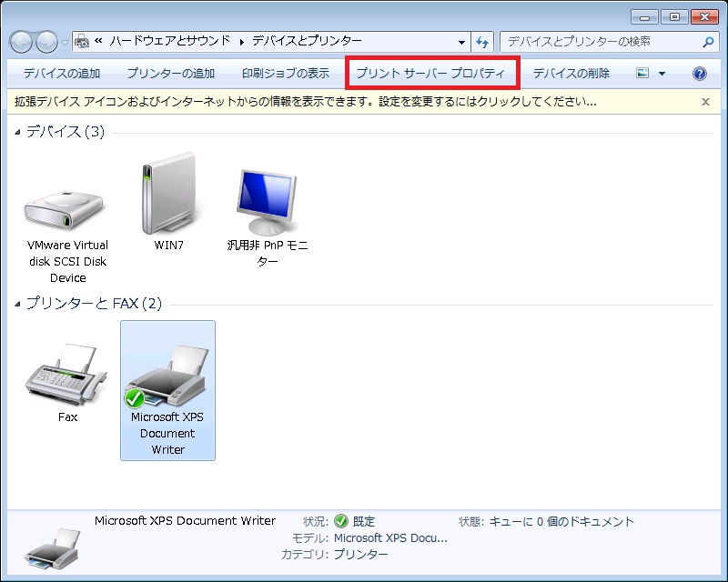Click the refresh button beside address bar

[482, 42]
